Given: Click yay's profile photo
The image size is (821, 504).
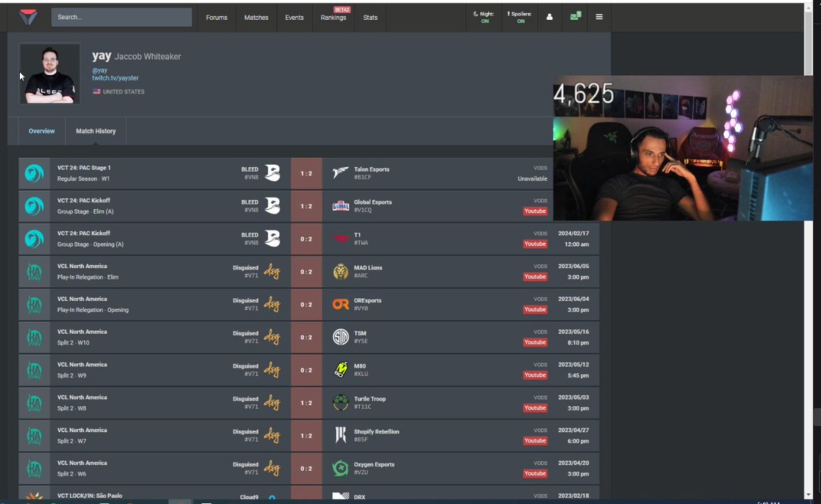Looking at the screenshot, I should (x=49, y=74).
